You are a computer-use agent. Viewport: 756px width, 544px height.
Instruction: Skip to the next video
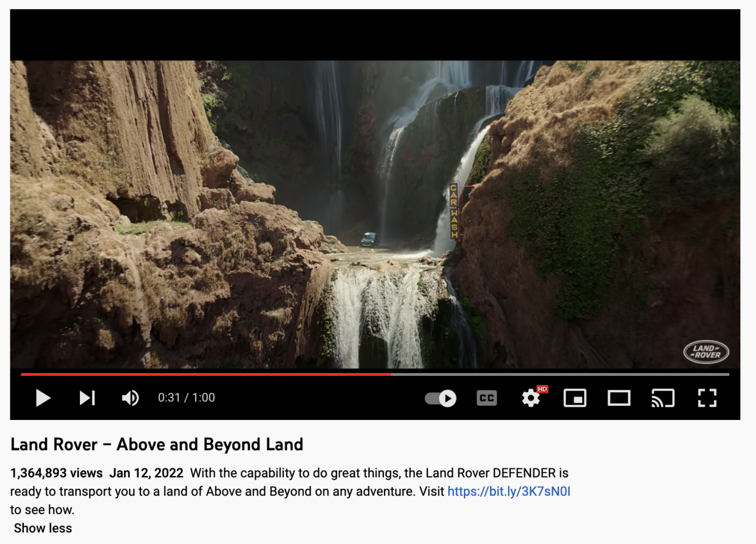87,398
